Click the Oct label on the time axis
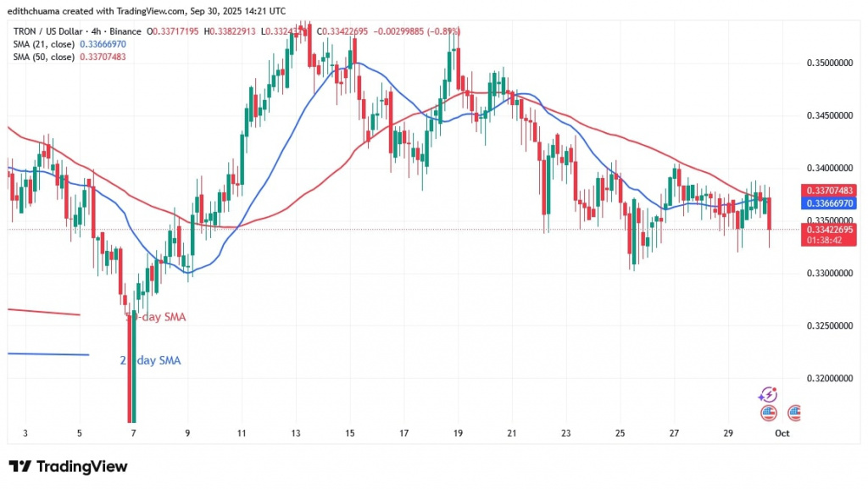The image size is (868, 489). pyautogui.click(x=784, y=433)
